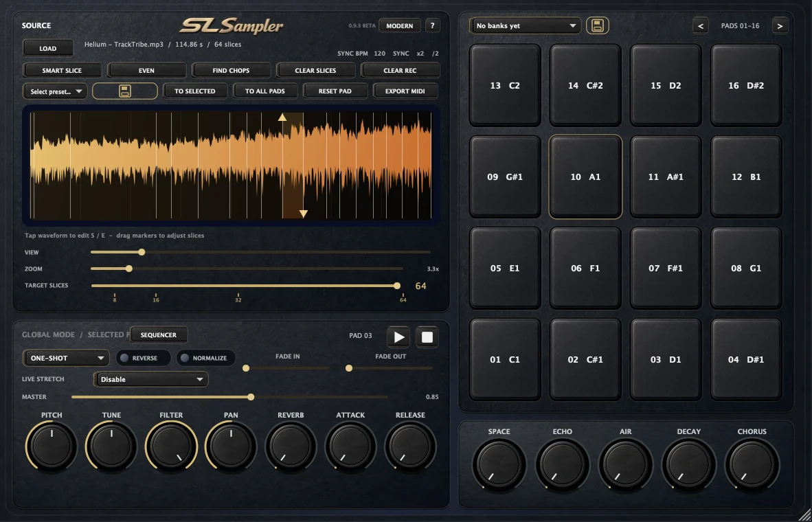Click the ATTACK knob

(350, 446)
